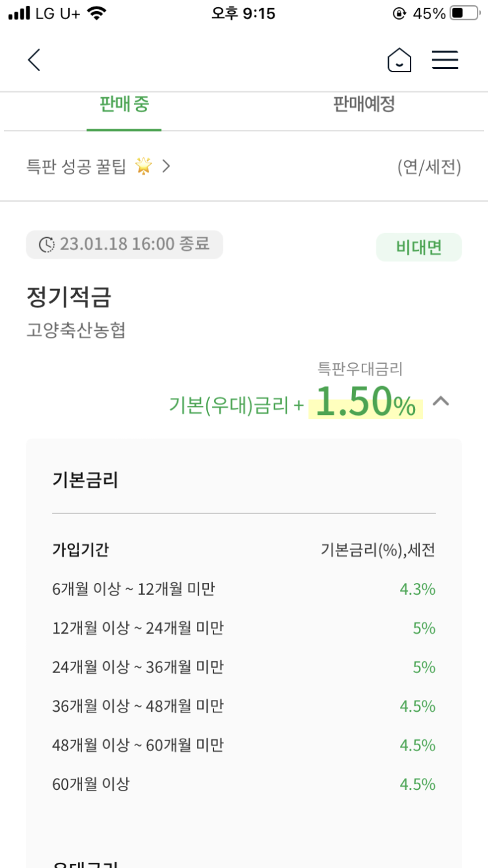Open the hamburger menu icon
This screenshot has height=868, width=488.
pyautogui.click(x=445, y=60)
